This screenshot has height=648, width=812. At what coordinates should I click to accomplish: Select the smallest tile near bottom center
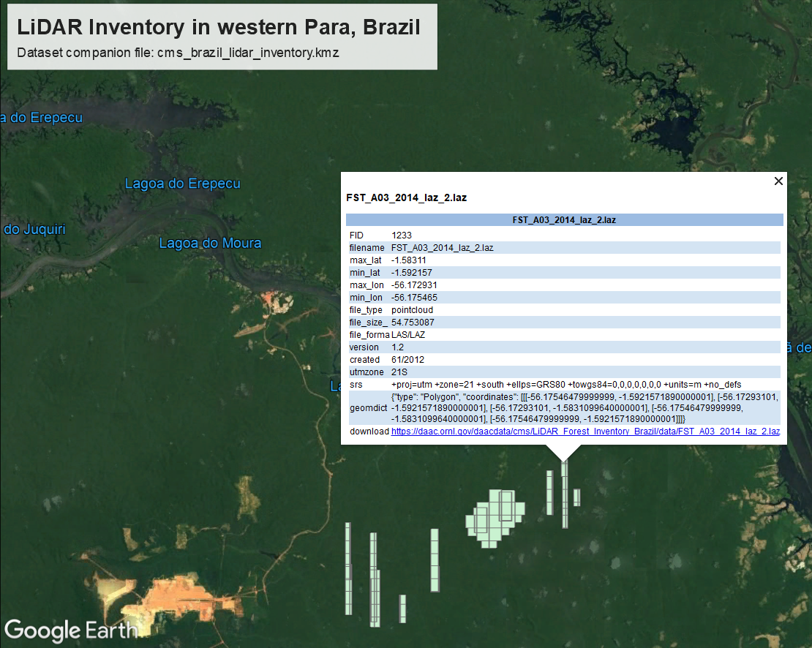coord(402,608)
